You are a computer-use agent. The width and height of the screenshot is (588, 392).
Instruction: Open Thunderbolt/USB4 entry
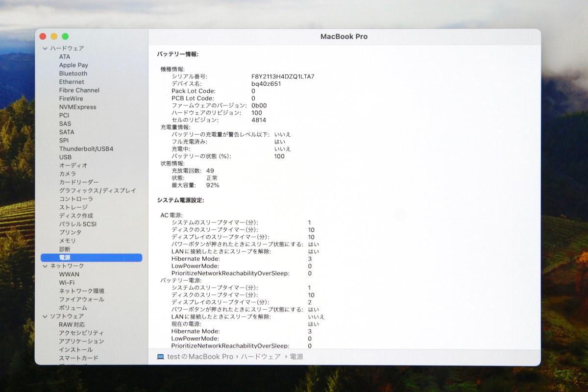[86, 148]
